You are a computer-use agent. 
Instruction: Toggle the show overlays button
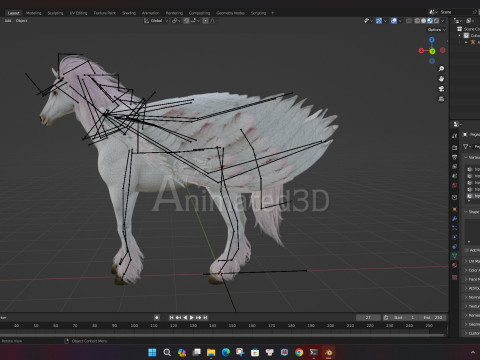point(394,21)
